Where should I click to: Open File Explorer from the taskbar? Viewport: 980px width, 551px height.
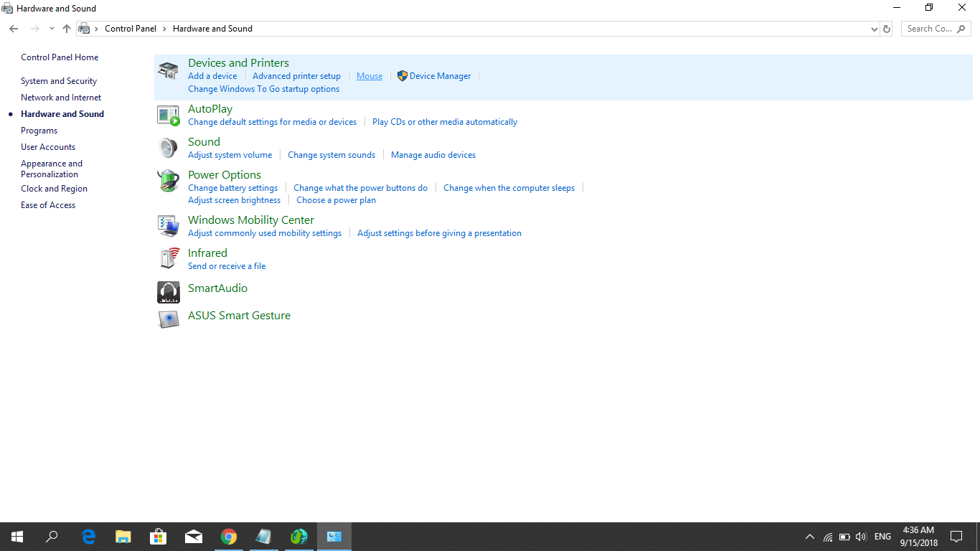tap(123, 537)
